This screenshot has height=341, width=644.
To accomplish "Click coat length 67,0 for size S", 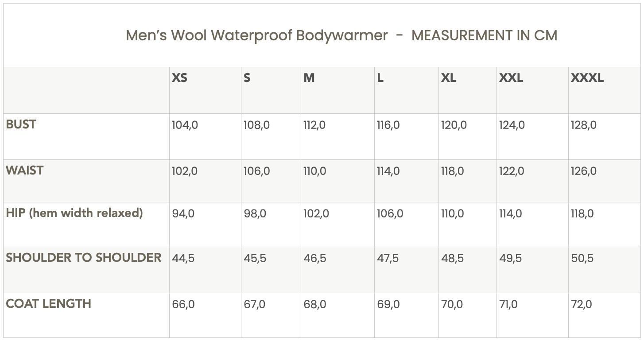I will (254, 305).
